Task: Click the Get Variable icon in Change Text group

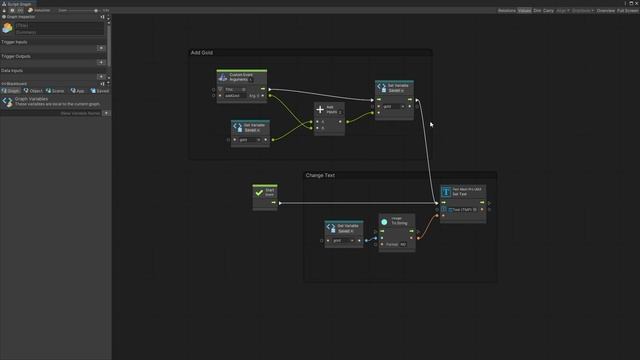Action: (331, 228)
